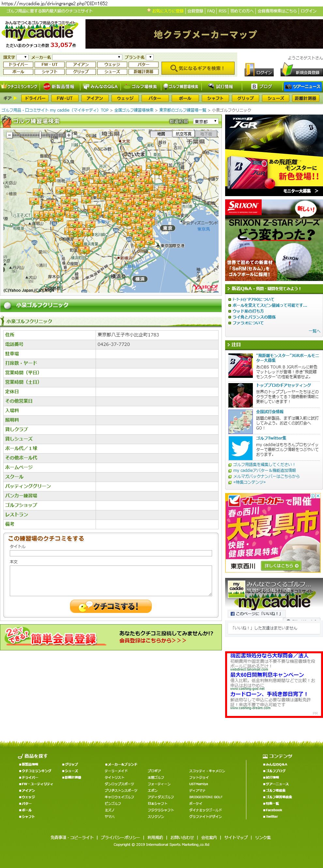Expand the メーカー名 dropdown

tap(87, 57)
